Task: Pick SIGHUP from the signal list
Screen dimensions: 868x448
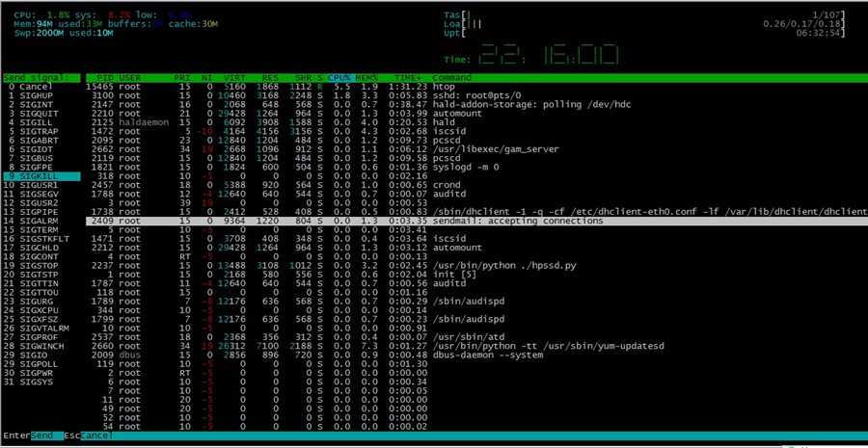Action: (41, 95)
